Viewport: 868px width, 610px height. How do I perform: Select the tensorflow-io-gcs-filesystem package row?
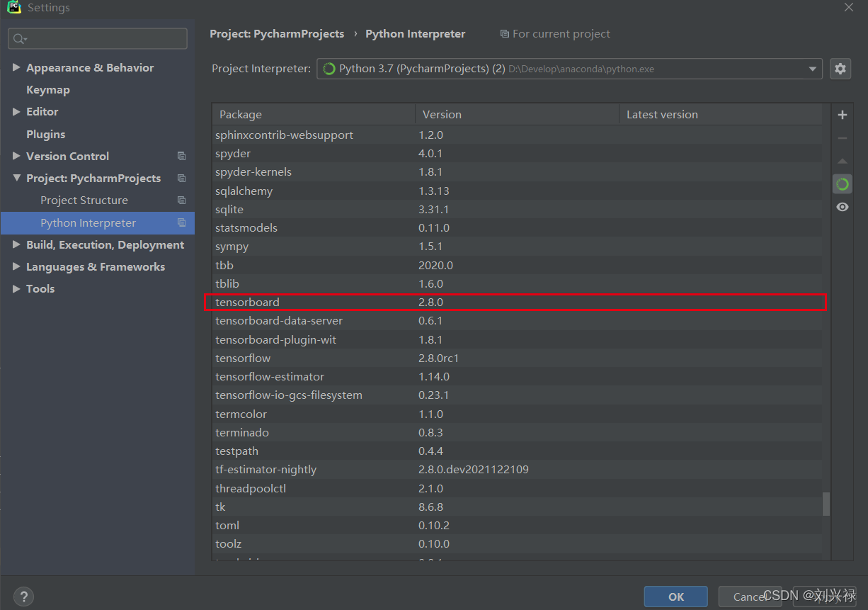[517, 395]
